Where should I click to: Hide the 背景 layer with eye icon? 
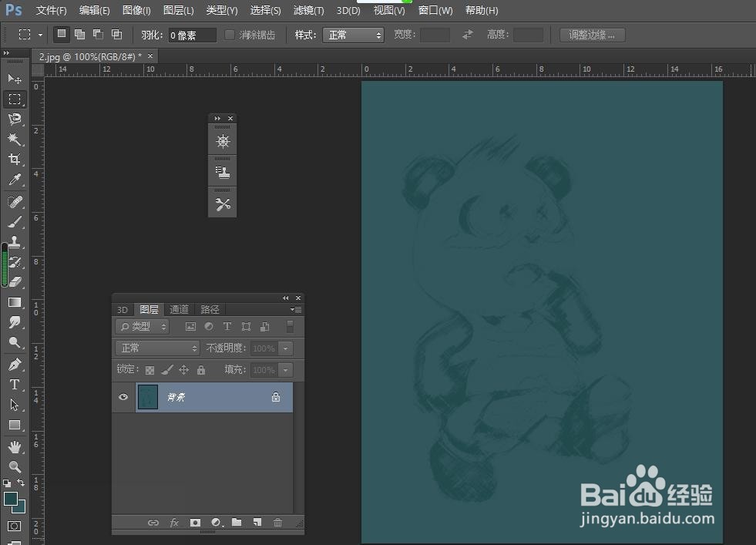[123, 397]
